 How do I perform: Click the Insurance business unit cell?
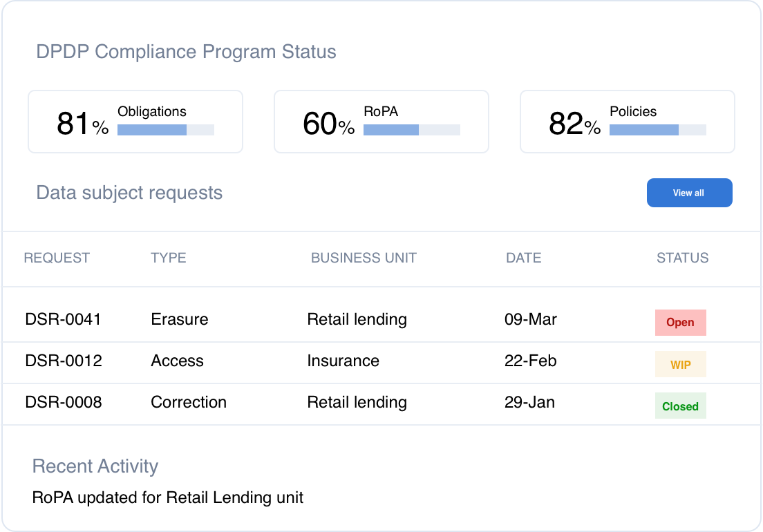pos(343,361)
